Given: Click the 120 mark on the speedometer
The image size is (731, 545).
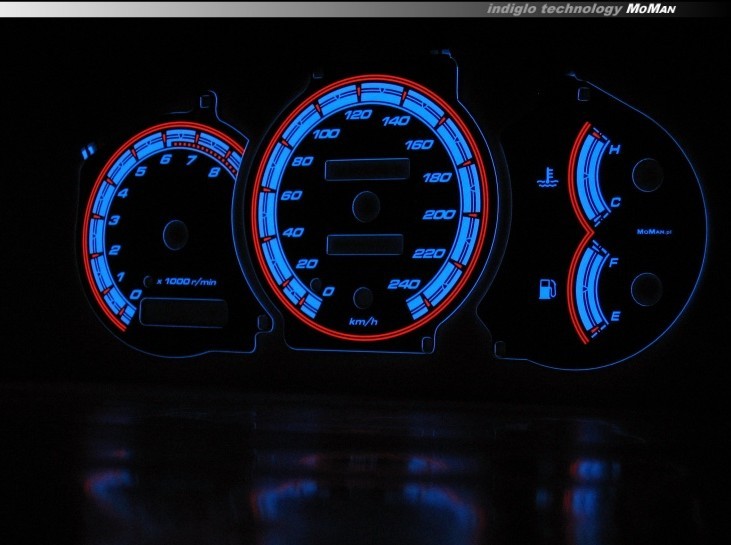Looking at the screenshot, I should click(x=357, y=116).
